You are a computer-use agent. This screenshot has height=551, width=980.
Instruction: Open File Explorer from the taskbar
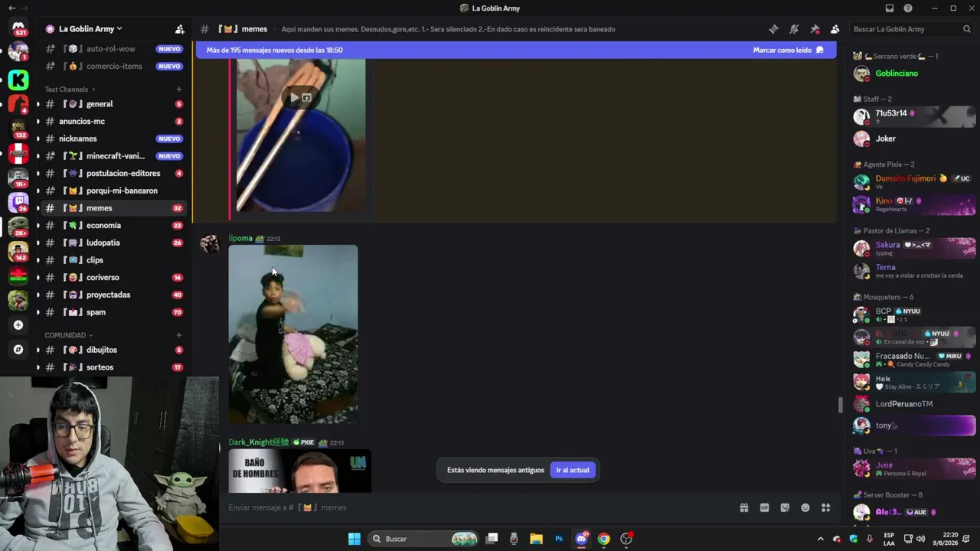(537, 539)
